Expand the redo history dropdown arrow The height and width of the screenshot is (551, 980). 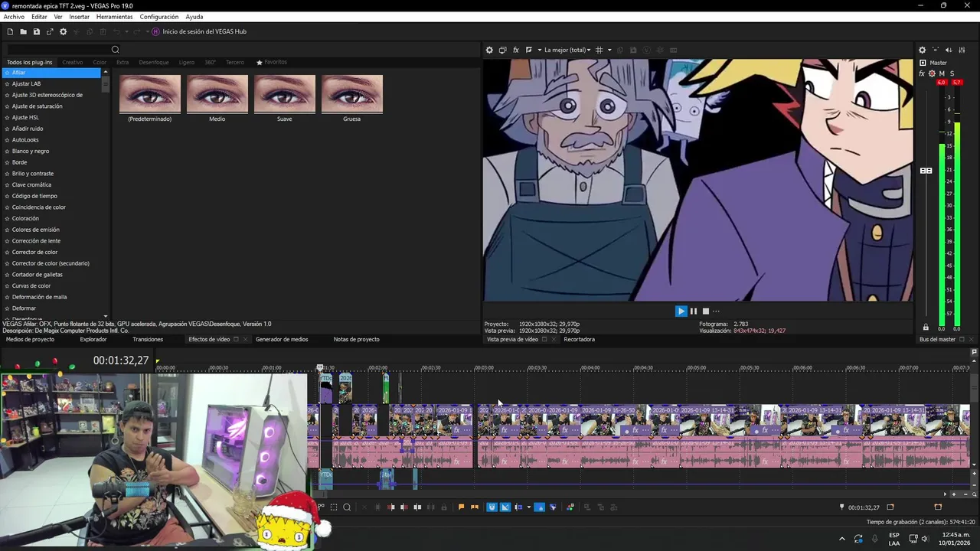click(147, 31)
